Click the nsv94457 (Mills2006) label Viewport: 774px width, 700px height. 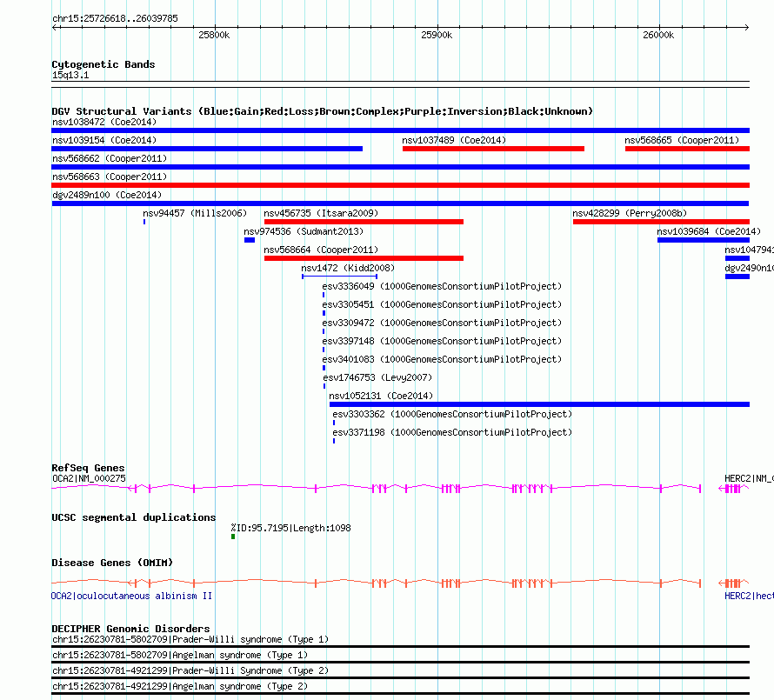tap(195, 213)
